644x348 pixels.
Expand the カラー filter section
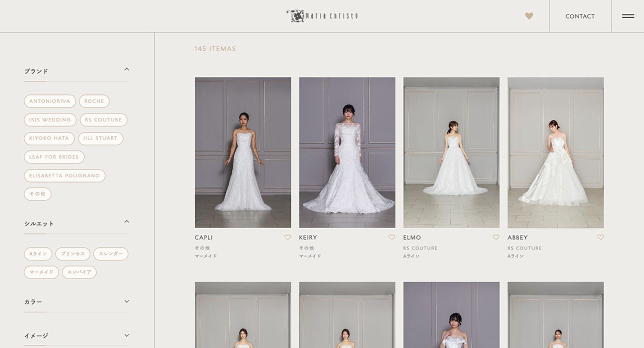pyautogui.click(x=127, y=301)
